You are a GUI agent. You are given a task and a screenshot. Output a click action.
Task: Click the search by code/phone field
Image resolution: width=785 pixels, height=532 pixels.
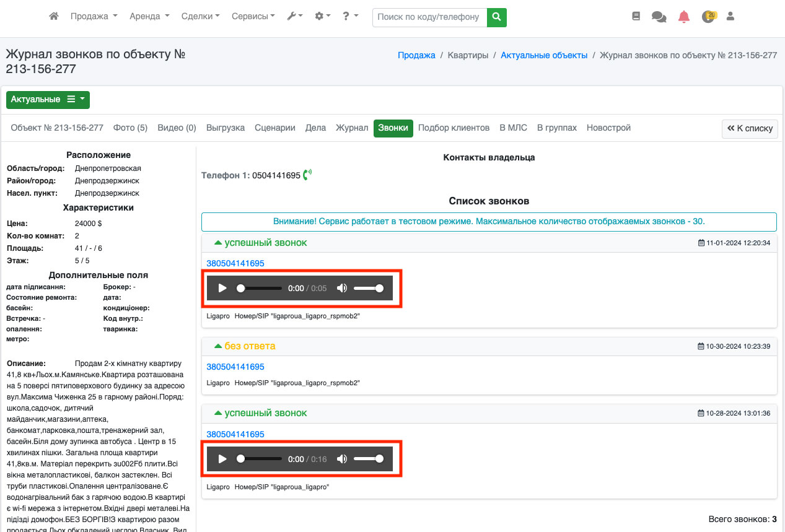(429, 17)
